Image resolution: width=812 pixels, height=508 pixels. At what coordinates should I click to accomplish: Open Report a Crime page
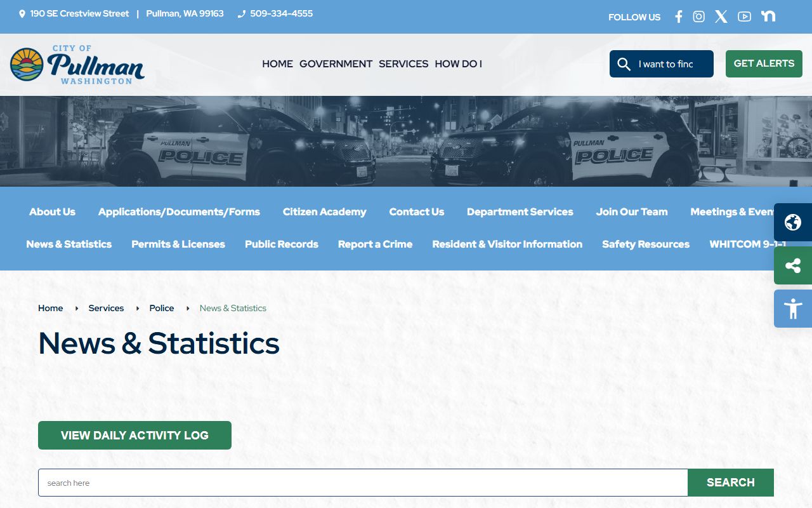coord(375,244)
